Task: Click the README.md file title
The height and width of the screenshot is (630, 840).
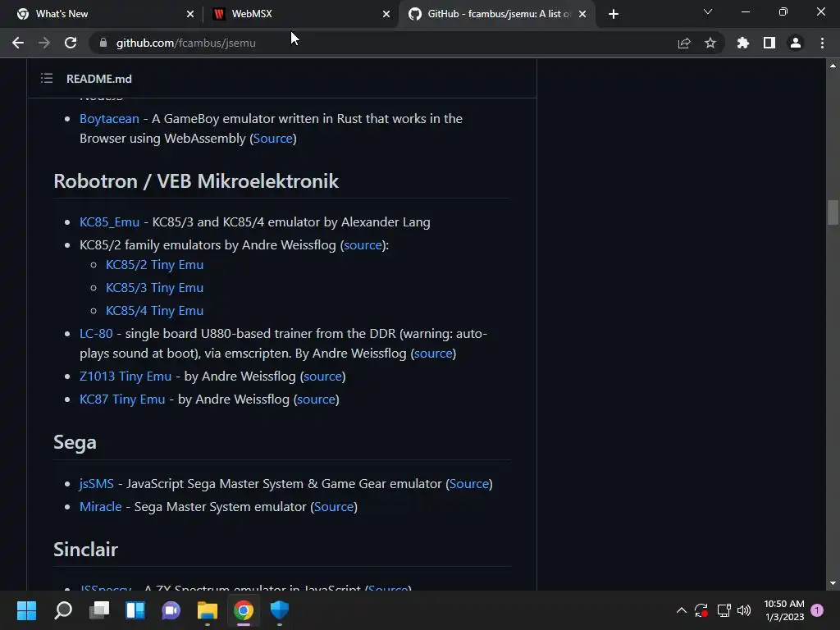Action: pyautogui.click(x=99, y=79)
